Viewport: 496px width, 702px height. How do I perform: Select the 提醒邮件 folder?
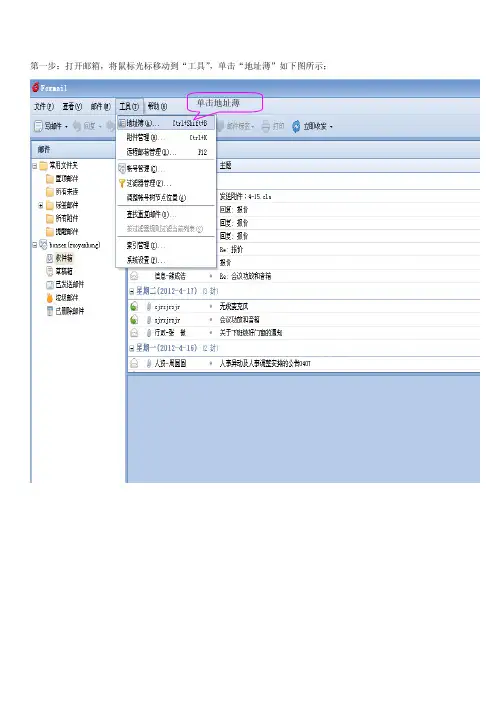[x=67, y=231]
